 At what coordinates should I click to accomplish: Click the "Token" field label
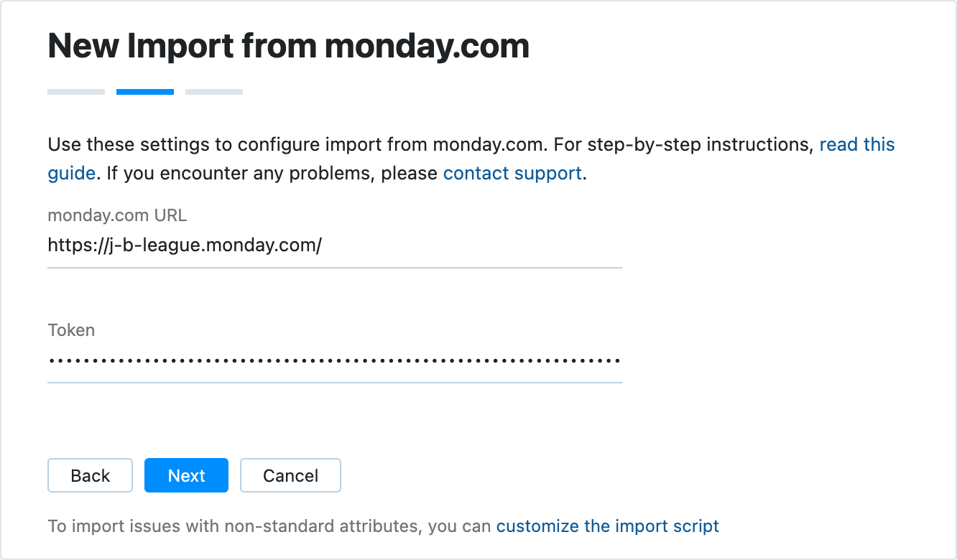(x=71, y=330)
